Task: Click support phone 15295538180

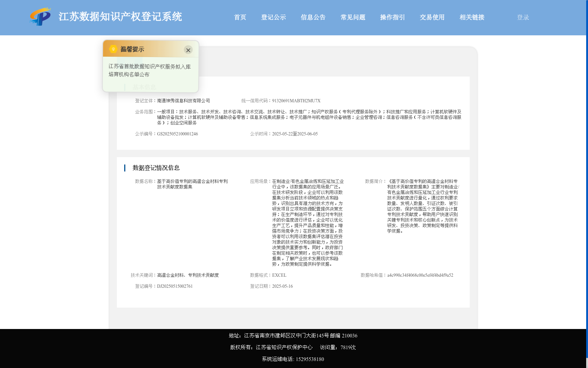Action: (310, 359)
